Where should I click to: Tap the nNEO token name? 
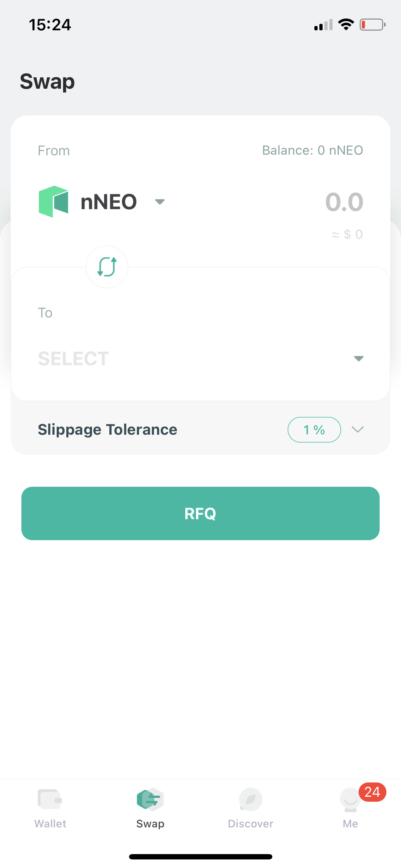point(109,202)
